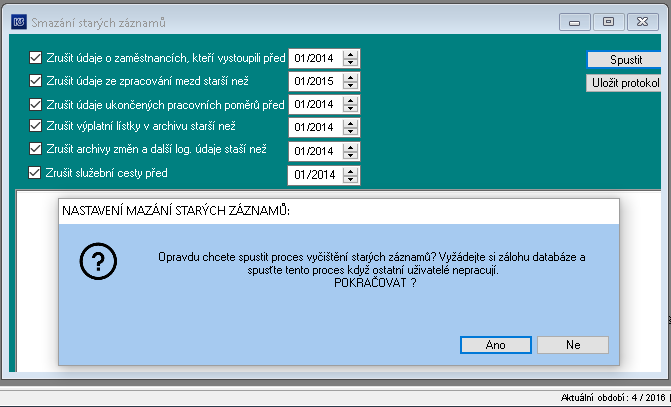The height and width of the screenshot is (407, 671).
Task: Increase date for archived payslips
Action: coord(350,124)
